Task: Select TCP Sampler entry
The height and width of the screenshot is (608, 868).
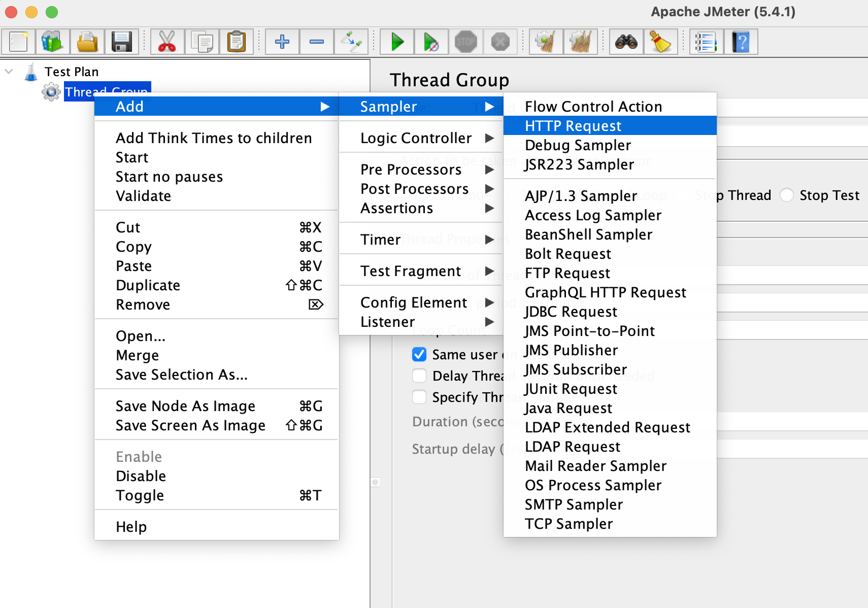Action: tap(610, 524)
